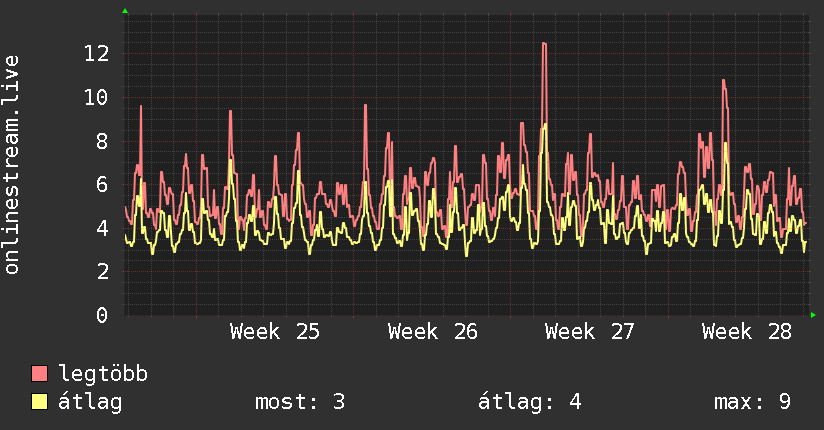Viewport: 824px width, 430px height.
Task: Click the átlag: 4 statistic value
Action: click(x=530, y=402)
